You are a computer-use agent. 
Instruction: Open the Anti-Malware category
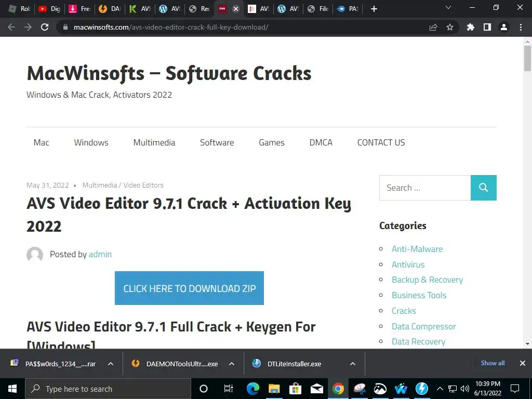click(x=417, y=249)
